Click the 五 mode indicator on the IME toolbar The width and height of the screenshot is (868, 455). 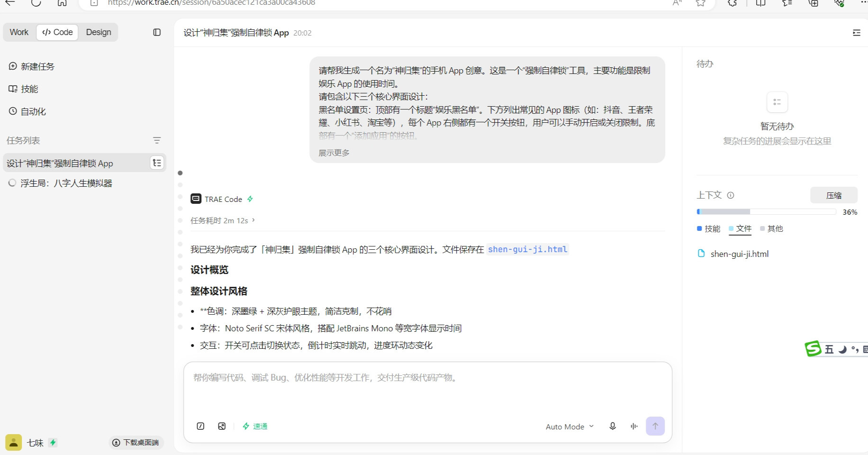pos(829,350)
